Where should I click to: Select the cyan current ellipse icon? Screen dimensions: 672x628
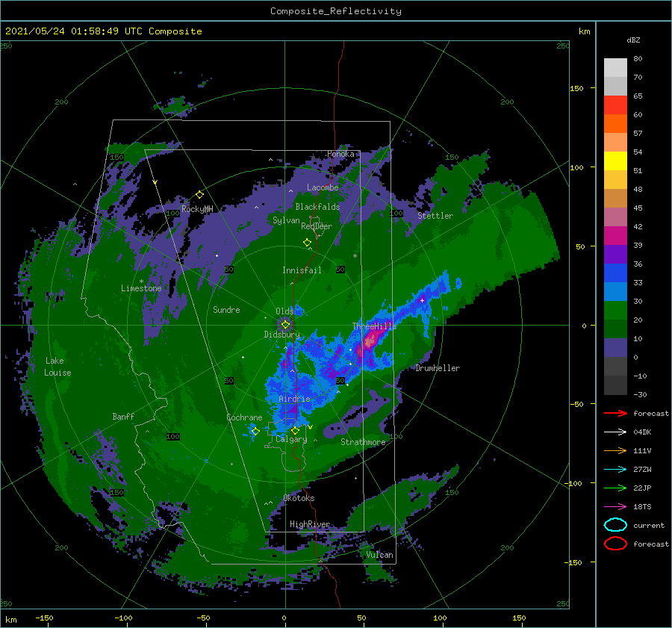coord(615,525)
